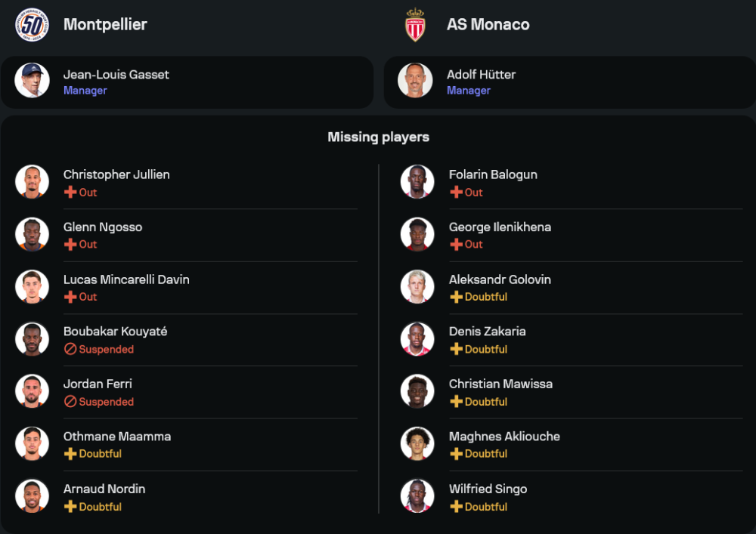Image resolution: width=756 pixels, height=534 pixels.
Task: Open Arnaud Nordin's player page
Action: pyautogui.click(x=104, y=489)
